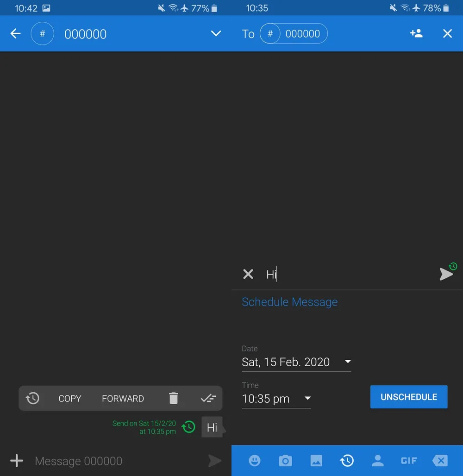This screenshot has width=463, height=476.
Task: Open the Time dropdown 10:35 pm
Action: point(276,399)
